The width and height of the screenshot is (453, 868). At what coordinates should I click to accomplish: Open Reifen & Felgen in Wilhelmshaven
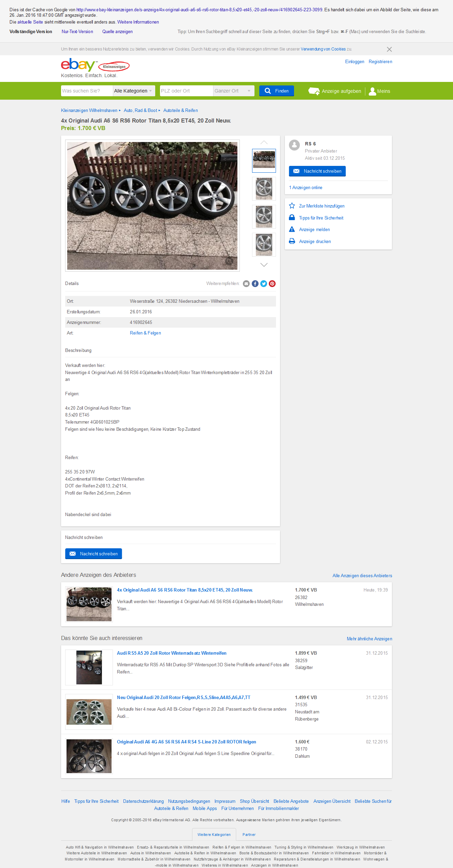(242, 848)
